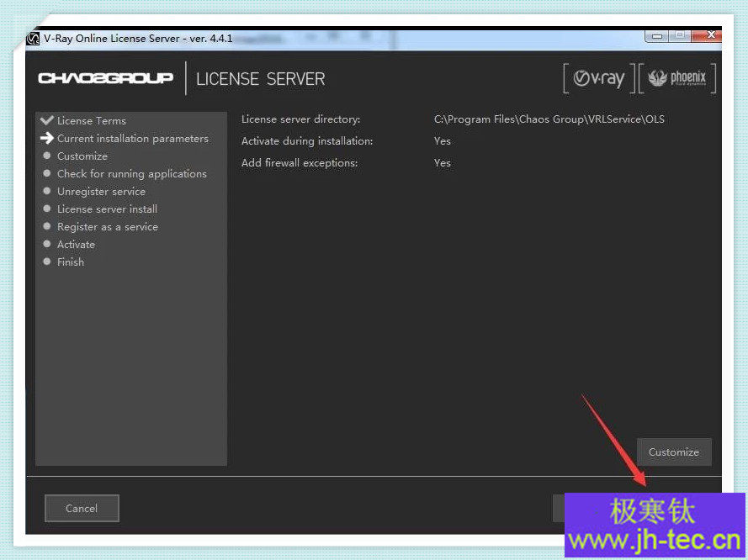Viewport: 748px width, 560px height.
Task: Select the License server install step
Action: pos(108,209)
